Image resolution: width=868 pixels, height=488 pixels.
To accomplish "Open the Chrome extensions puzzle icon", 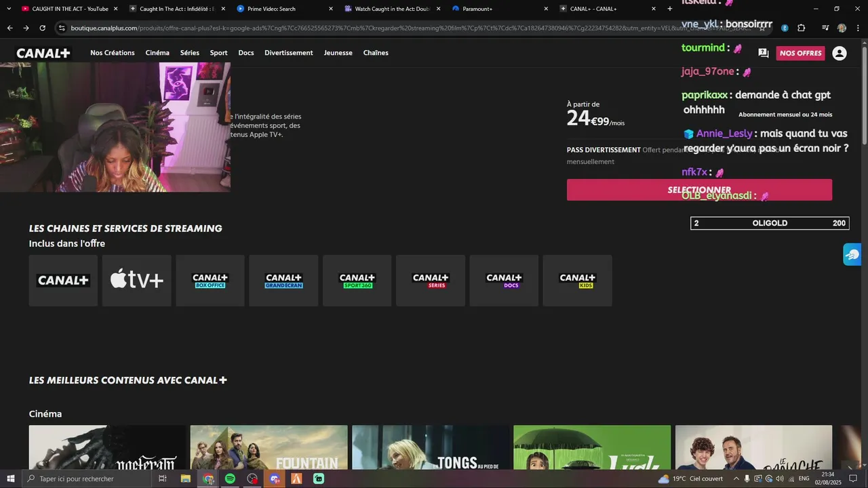I will [x=802, y=28].
